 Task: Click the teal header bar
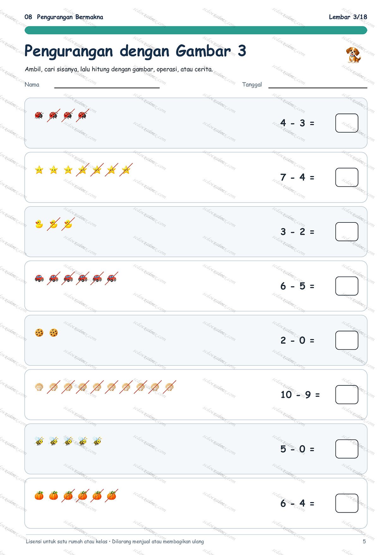(196, 30)
